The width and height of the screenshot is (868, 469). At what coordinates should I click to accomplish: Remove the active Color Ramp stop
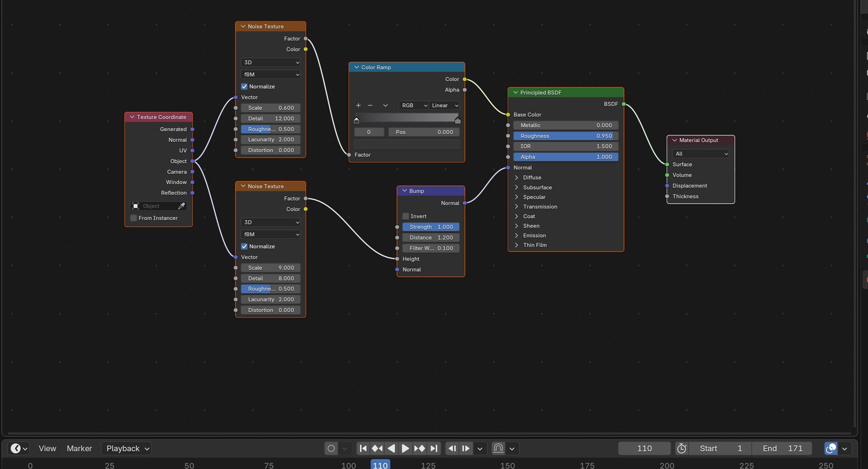[x=370, y=105]
